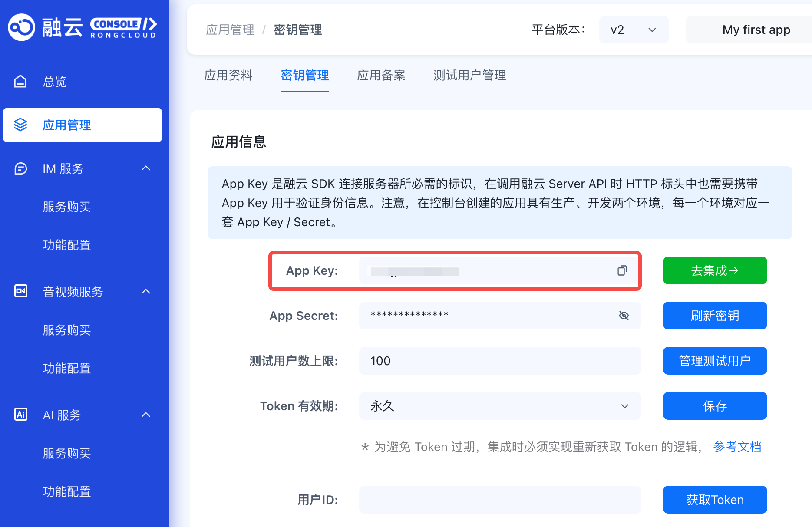
Task: Click the chat bubble icon for IM 服务
Action: [20, 168]
